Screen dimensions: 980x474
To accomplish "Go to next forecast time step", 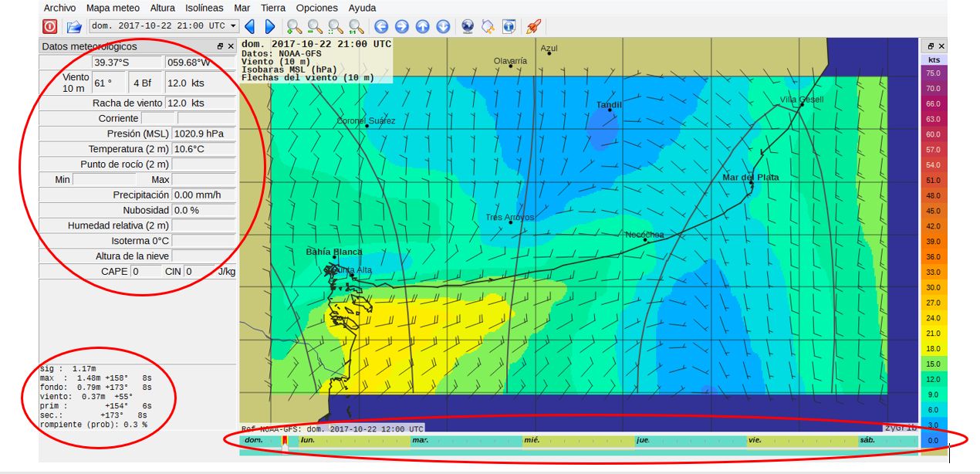I will tap(269, 26).
